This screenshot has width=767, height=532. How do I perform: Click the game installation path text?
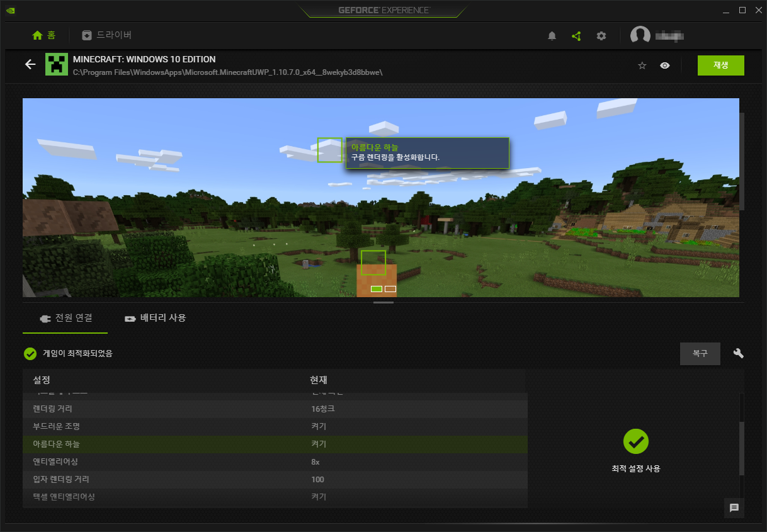pos(228,72)
